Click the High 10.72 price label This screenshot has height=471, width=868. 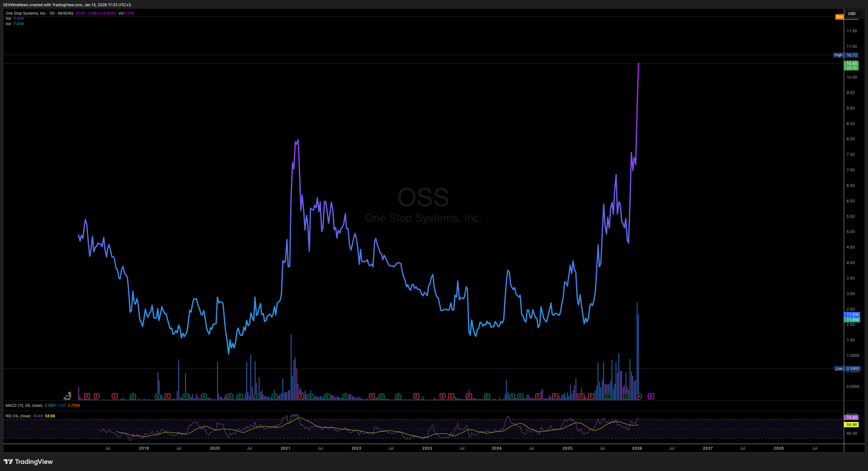click(847, 55)
